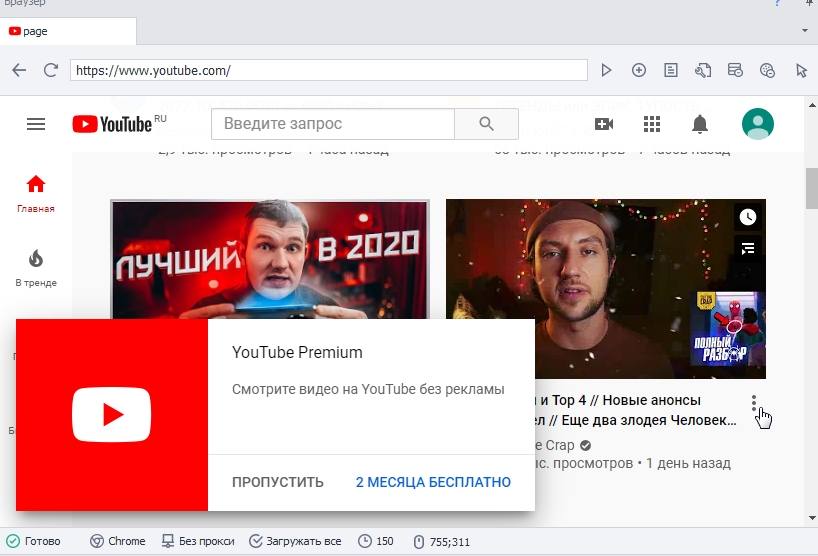The width and height of the screenshot is (818, 556).
Task: Click the 'YouTube Premium' heading text
Action: click(x=297, y=353)
